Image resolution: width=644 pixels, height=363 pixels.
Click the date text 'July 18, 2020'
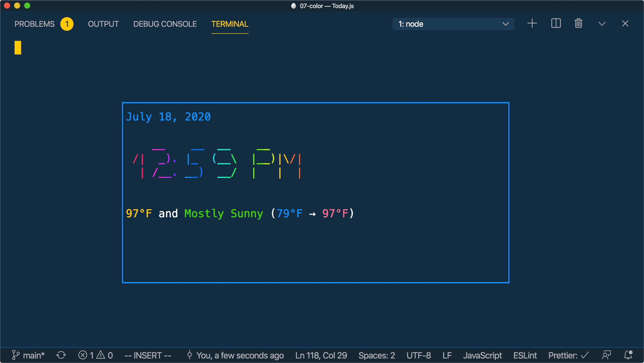(x=168, y=117)
